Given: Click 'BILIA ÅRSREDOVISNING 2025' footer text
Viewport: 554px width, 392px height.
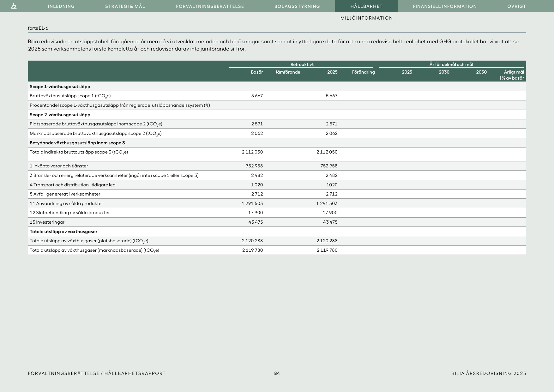Looking at the screenshot, I should pos(489,373).
